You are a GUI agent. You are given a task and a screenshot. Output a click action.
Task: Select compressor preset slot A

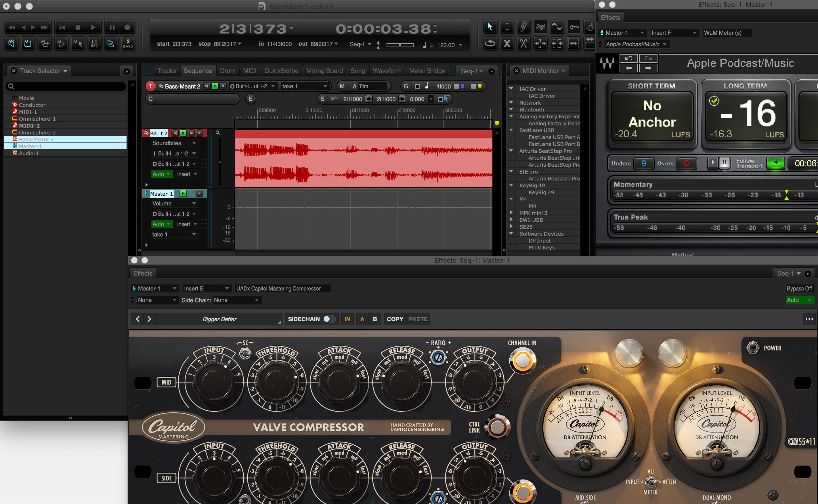pos(362,319)
